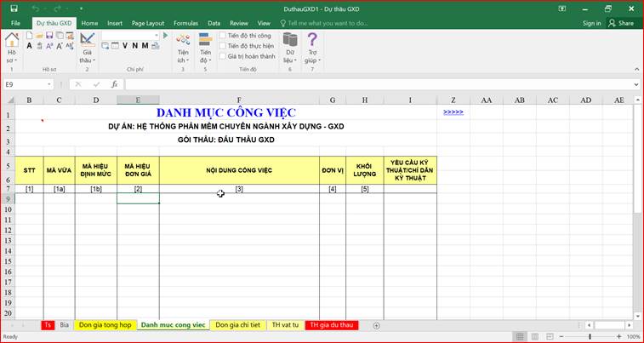644x343 pixels.
Task: Open the Don gia chi tiet sheet tab
Action: (x=236, y=325)
